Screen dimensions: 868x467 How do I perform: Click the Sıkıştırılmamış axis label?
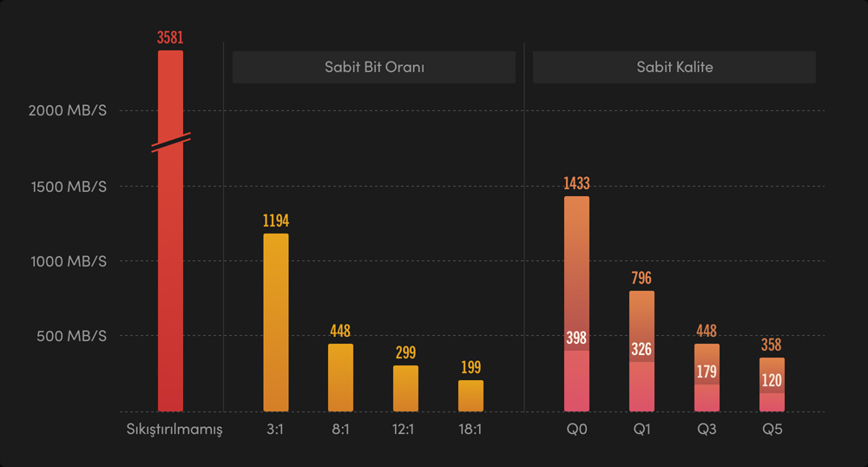click(174, 430)
